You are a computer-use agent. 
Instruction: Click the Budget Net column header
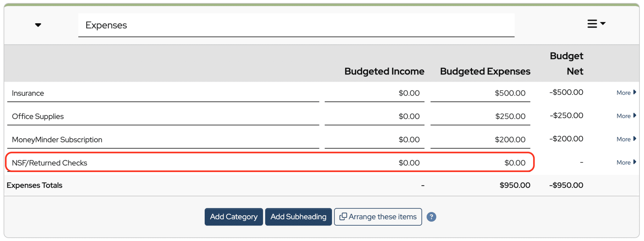(567, 63)
